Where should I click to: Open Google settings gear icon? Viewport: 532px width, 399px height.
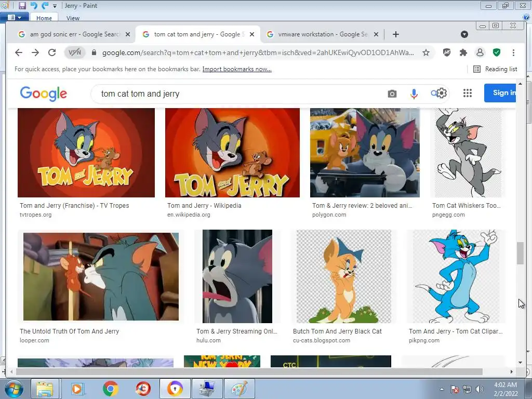pos(441,93)
